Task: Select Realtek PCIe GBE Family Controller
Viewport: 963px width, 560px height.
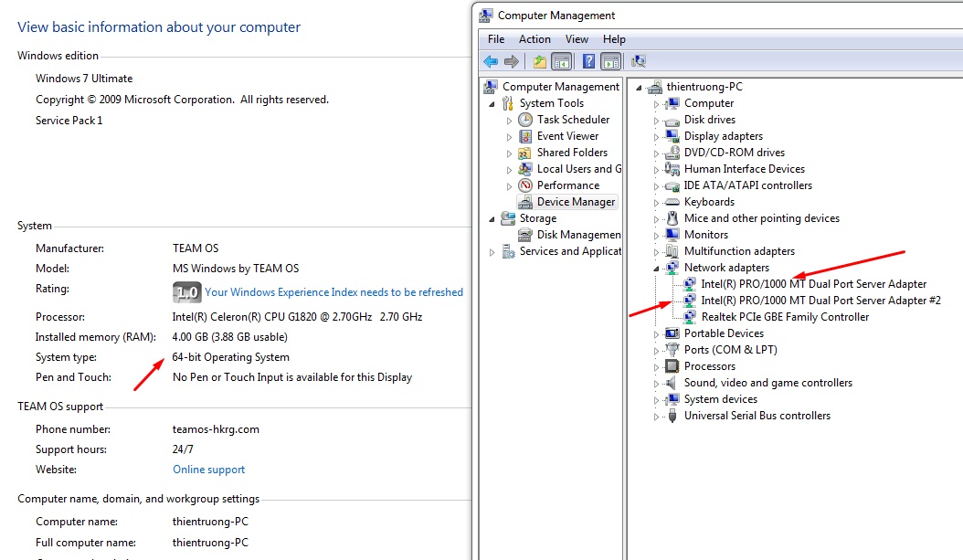Action: point(785,317)
